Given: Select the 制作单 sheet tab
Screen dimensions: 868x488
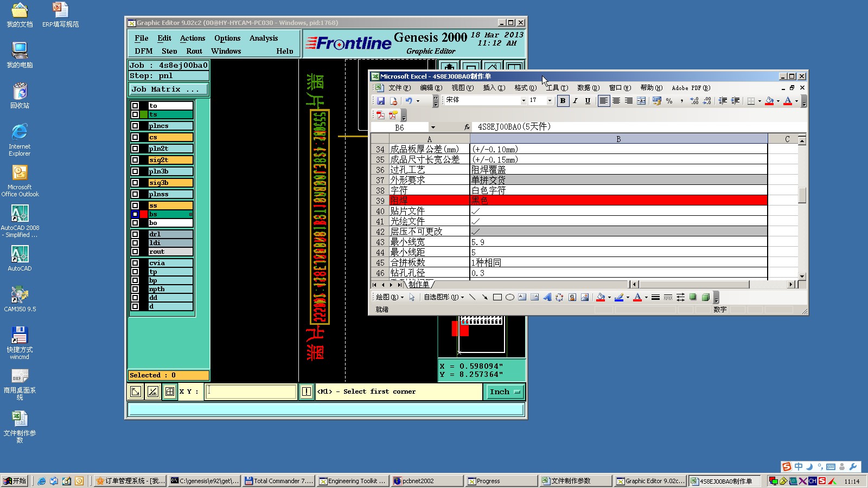Looking at the screenshot, I should click(419, 284).
